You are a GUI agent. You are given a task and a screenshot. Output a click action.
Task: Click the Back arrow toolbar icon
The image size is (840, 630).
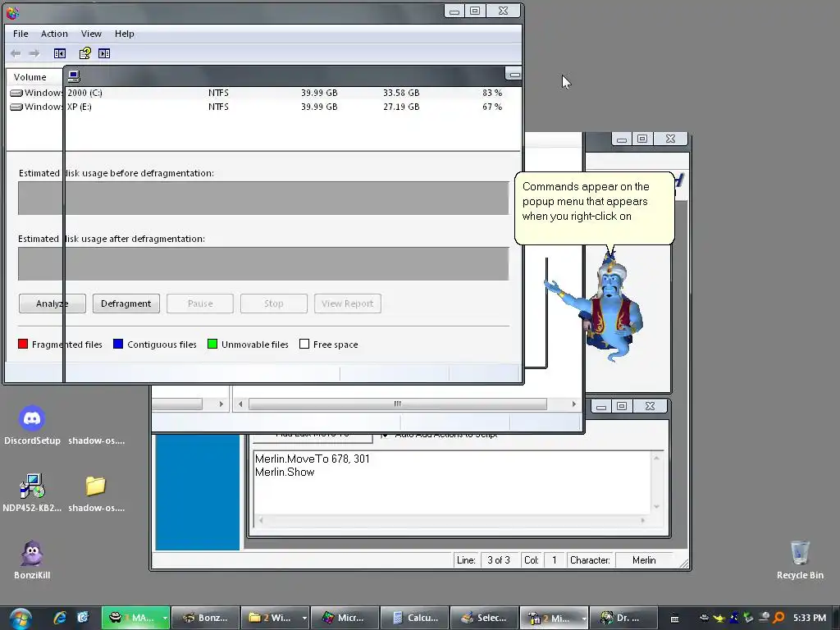[x=16, y=53]
